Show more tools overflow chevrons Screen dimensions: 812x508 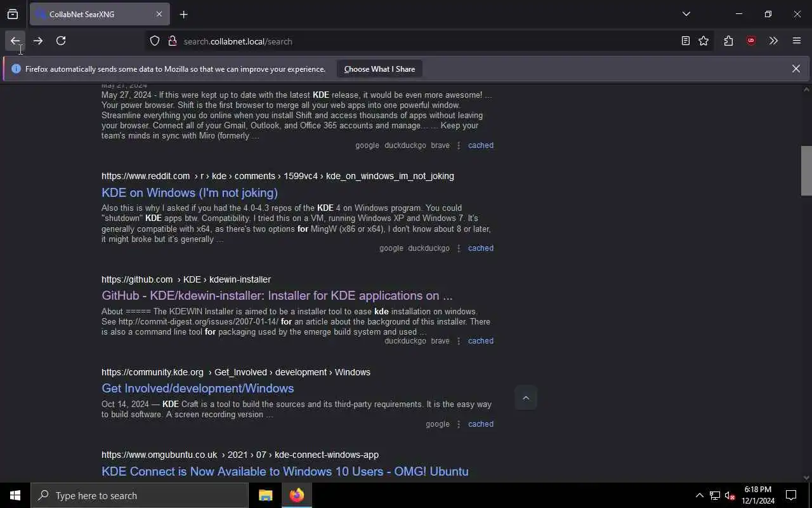pyautogui.click(x=773, y=41)
